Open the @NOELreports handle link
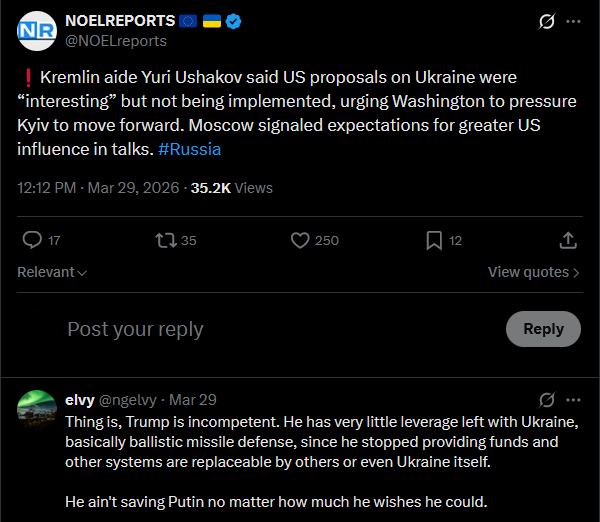Viewport: 600px width, 522px height. (115, 41)
